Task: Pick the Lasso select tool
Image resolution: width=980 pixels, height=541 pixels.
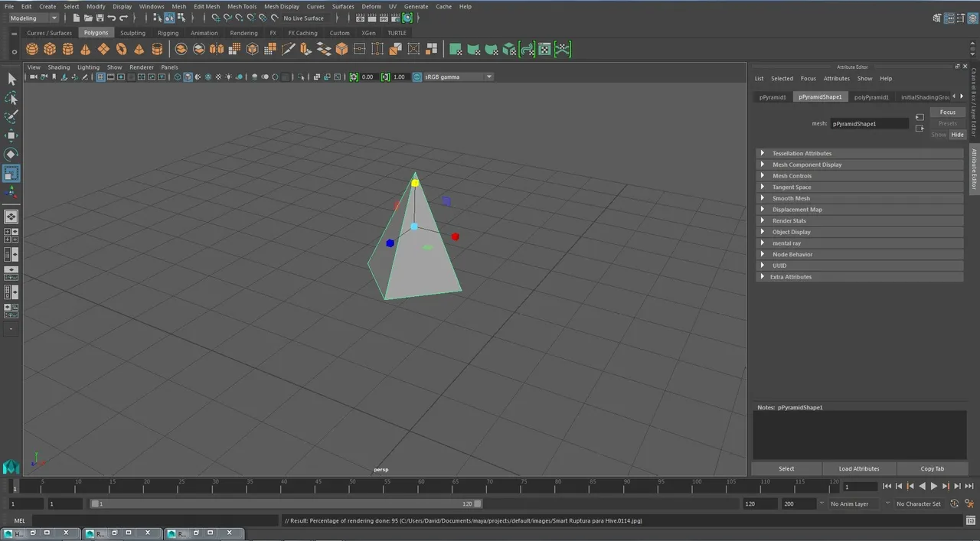Action: (11, 98)
